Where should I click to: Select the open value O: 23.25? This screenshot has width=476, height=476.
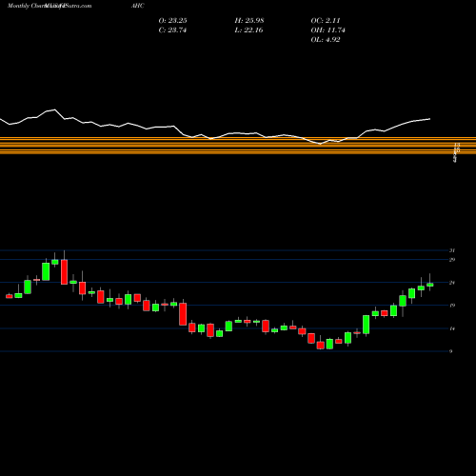click(x=172, y=20)
